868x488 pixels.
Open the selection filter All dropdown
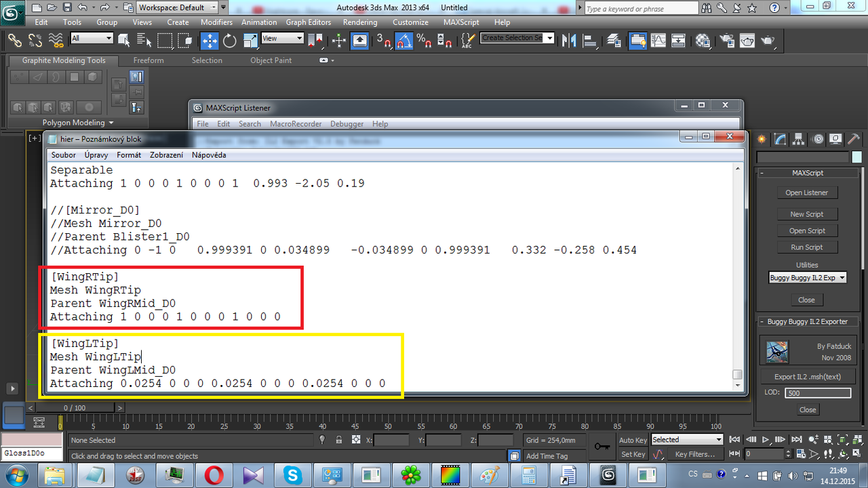(91, 39)
